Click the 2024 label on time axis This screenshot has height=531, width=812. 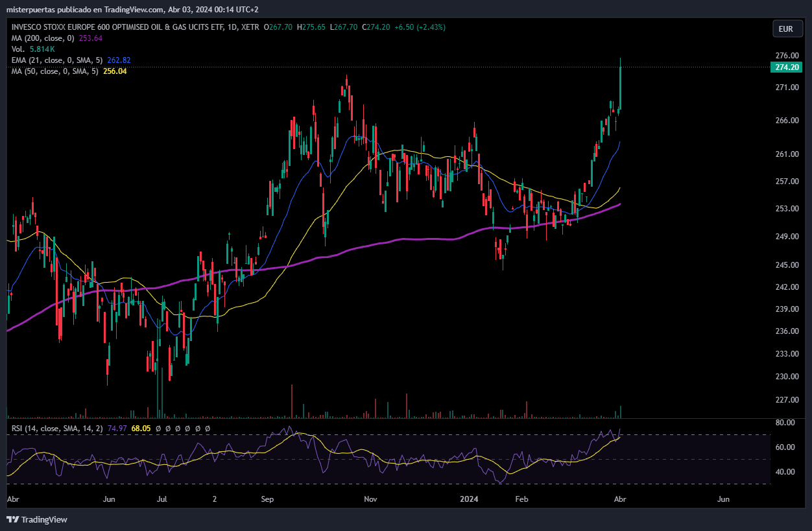point(469,500)
